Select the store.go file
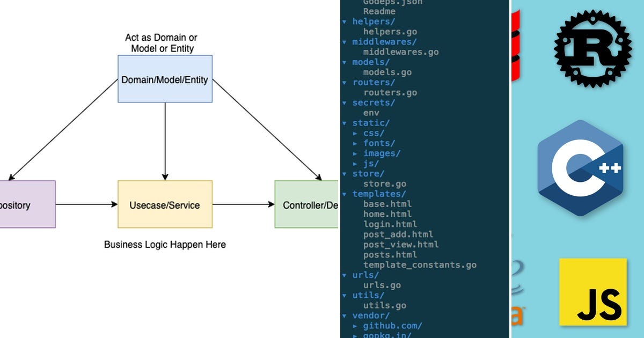The width and height of the screenshot is (644, 338). (x=385, y=184)
